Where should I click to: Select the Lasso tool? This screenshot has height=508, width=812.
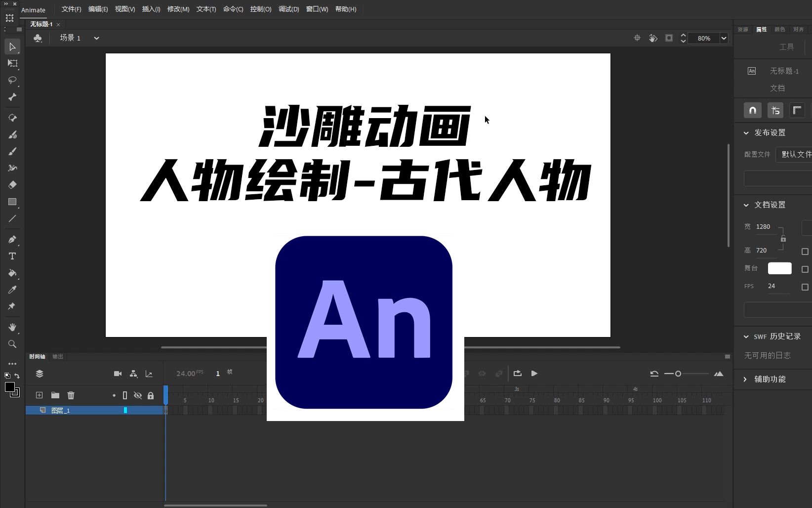click(12, 80)
